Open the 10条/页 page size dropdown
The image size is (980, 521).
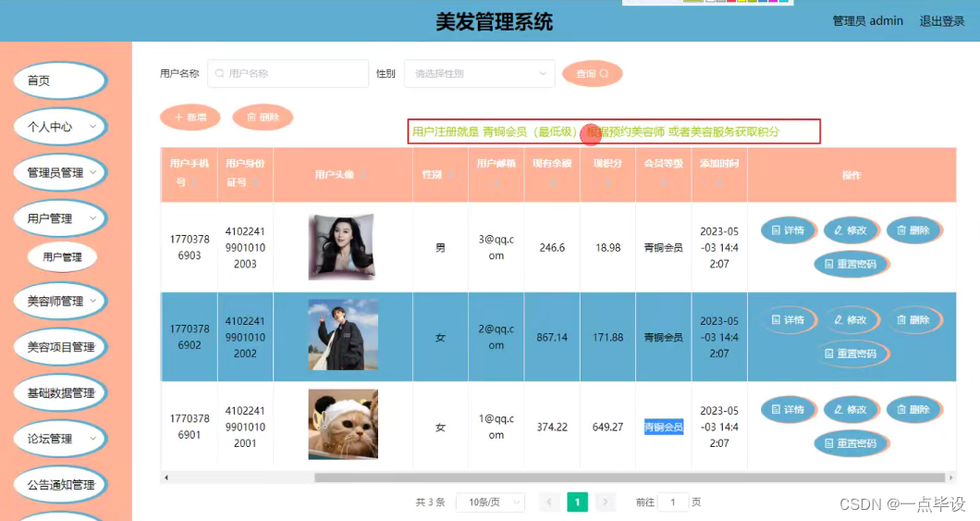pos(491,502)
